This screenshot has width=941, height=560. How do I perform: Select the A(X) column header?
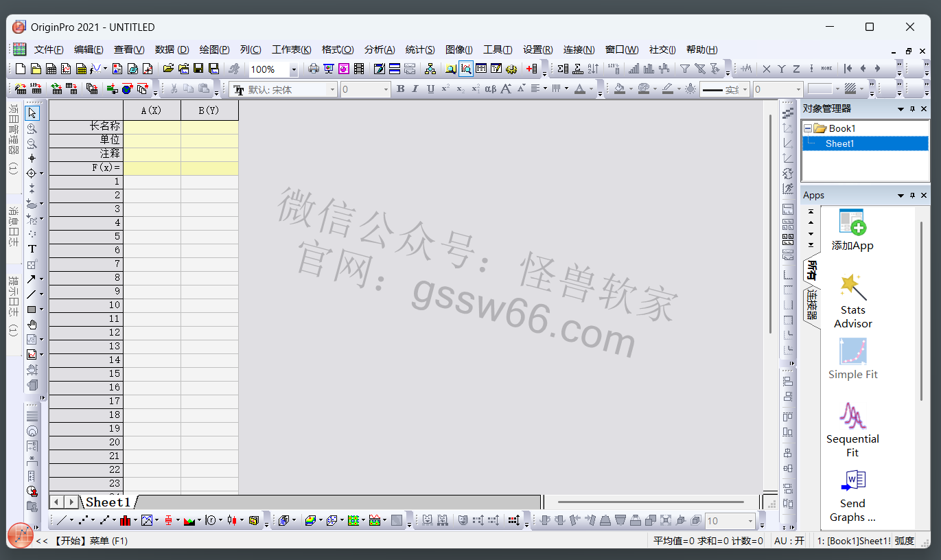[x=152, y=110]
